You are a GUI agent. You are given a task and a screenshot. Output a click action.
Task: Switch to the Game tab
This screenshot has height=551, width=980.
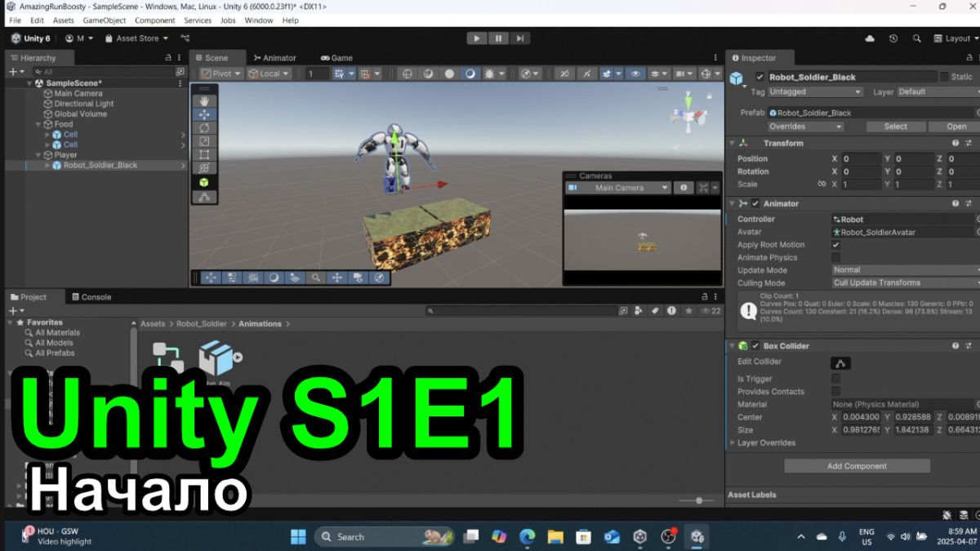336,58
